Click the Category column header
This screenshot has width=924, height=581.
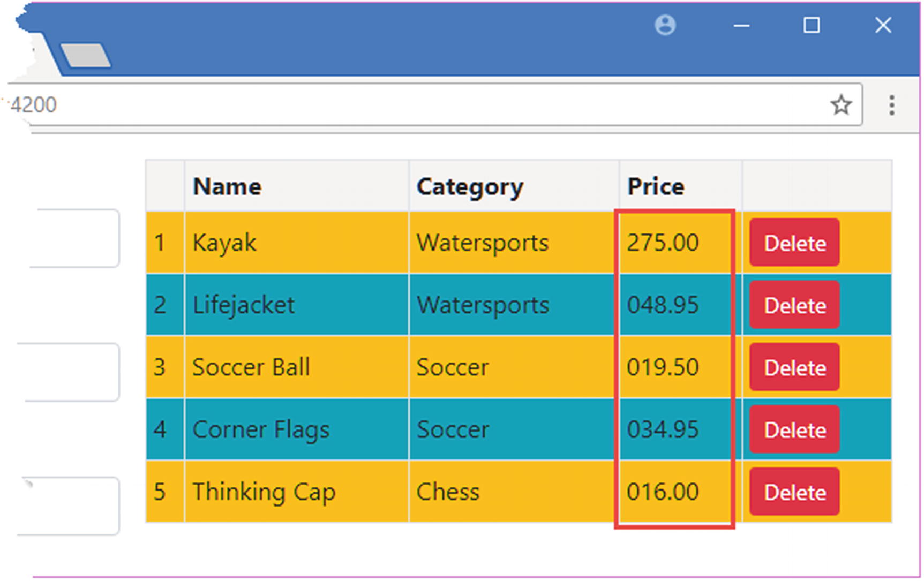coord(470,187)
